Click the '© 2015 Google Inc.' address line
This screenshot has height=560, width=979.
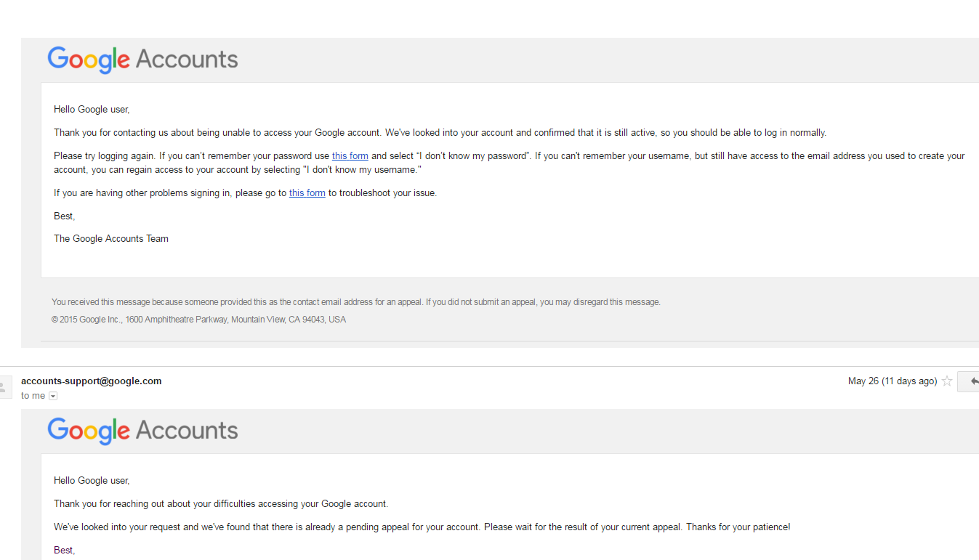(199, 320)
